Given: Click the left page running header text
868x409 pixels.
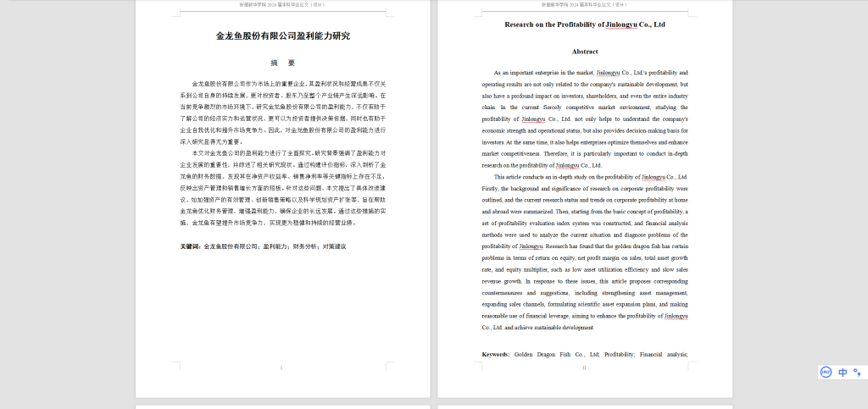Looking at the screenshot, I should click(x=282, y=4).
